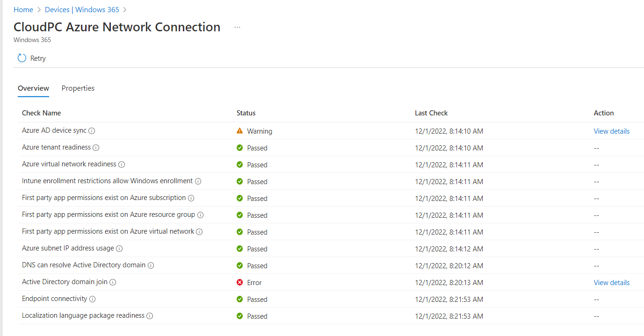
Task: Open Devices | Windows 365 from the breadcrumb
Action: click(82, 9)
